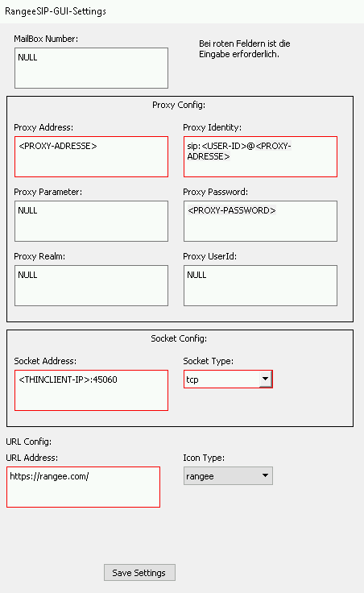Image resolution: width=364 pixels, height=593 pixels.
Task: Click the Socket Config section heading
Action: [x=179, y=338]
